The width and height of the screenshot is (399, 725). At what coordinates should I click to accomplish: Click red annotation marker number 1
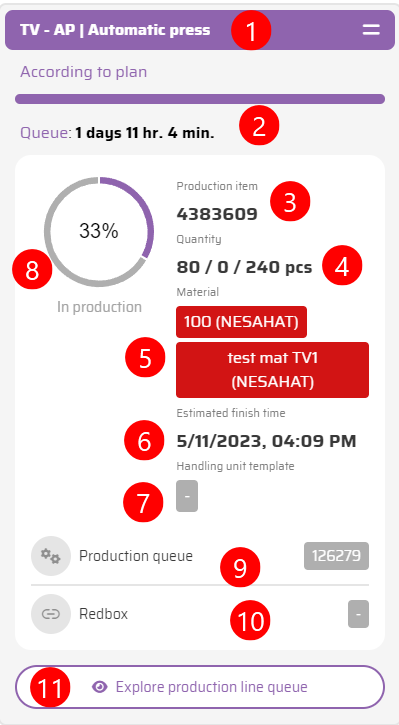click(251, 31)
